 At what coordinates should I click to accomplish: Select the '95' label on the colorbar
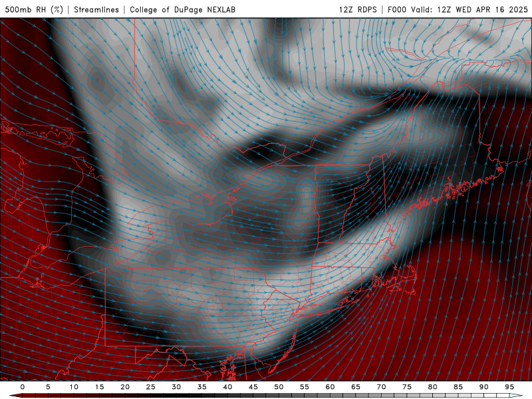pyautogui.click(x=509, y=387)
